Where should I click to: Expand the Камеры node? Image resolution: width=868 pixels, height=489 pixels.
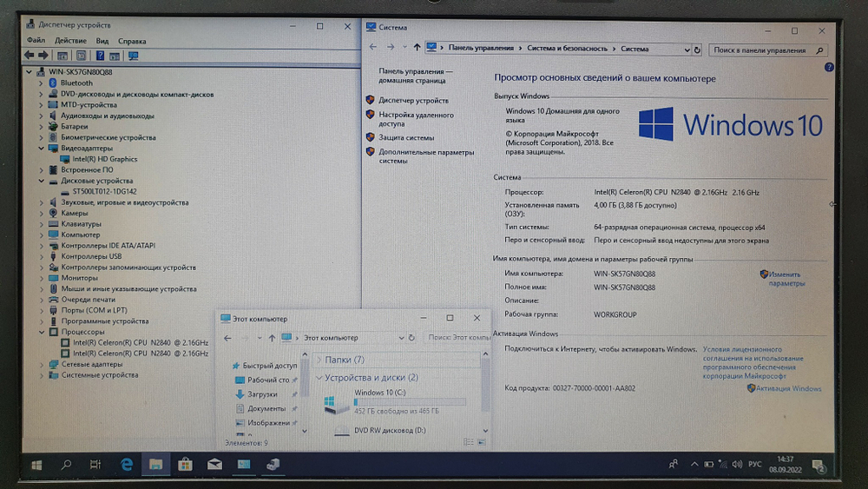(41, 213)
